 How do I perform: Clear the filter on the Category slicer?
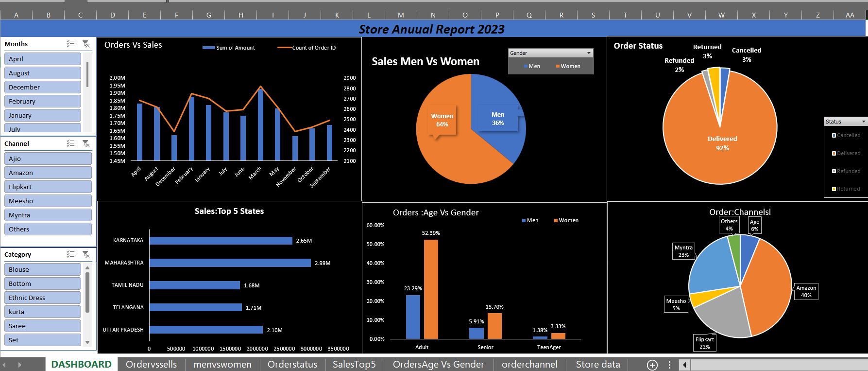(86, 254)
